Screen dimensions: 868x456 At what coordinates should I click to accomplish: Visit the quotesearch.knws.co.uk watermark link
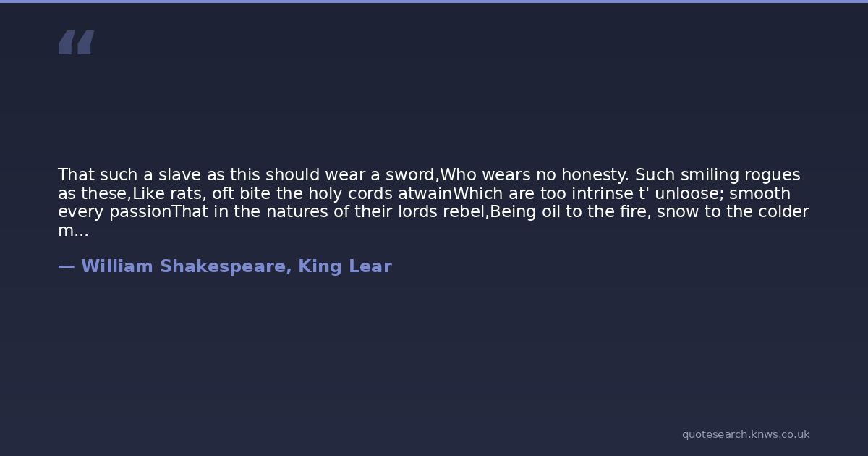click(x=745, y=434)
